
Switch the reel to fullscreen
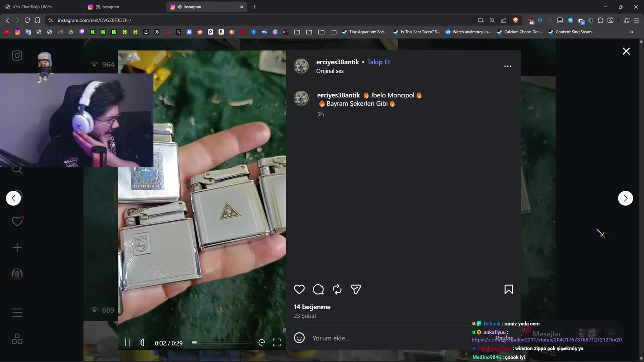point(277,343)
